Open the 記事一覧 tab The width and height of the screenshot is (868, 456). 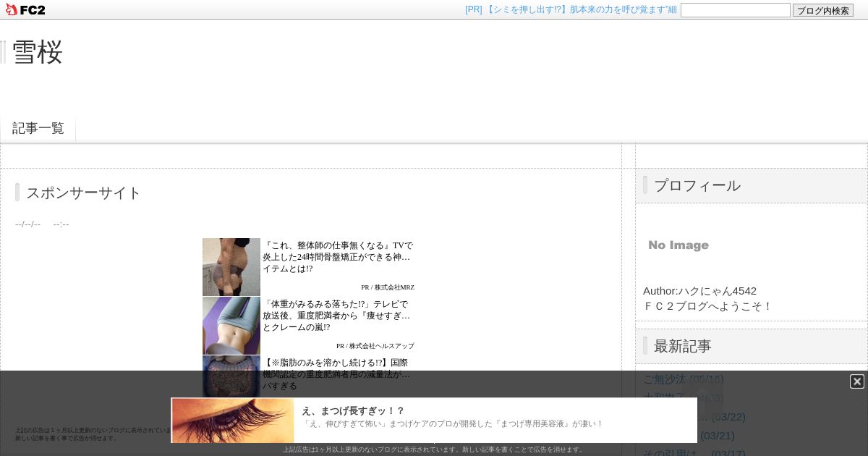tap(38, 128)
